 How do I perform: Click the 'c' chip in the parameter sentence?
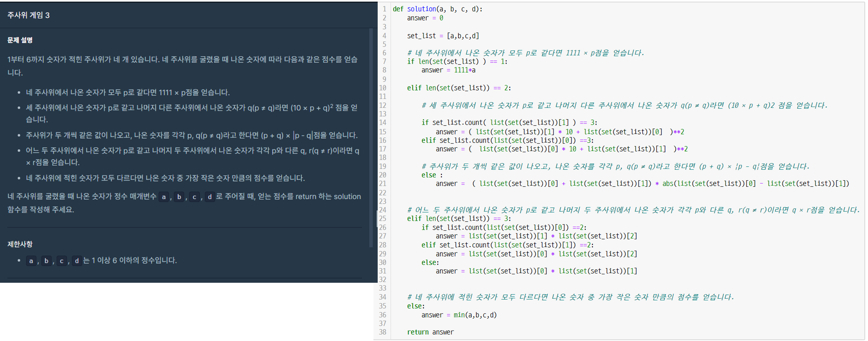coord(194,197)
